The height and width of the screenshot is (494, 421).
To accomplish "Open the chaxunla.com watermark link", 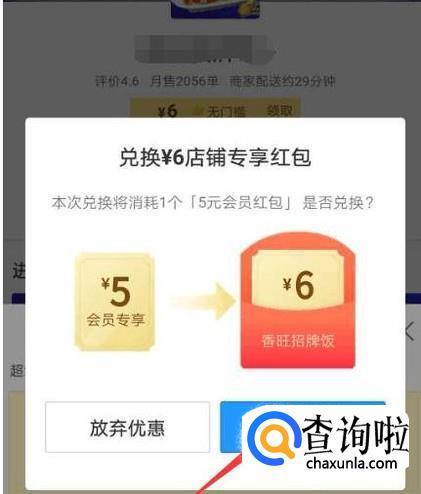I will point(352,463).
